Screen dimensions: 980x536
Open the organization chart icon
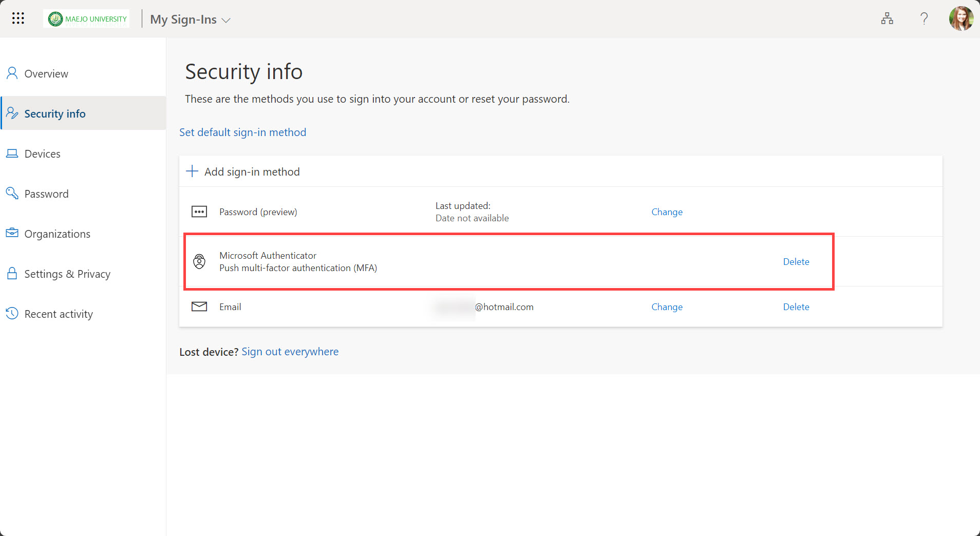pyautogui.click(x=887, y=19)
